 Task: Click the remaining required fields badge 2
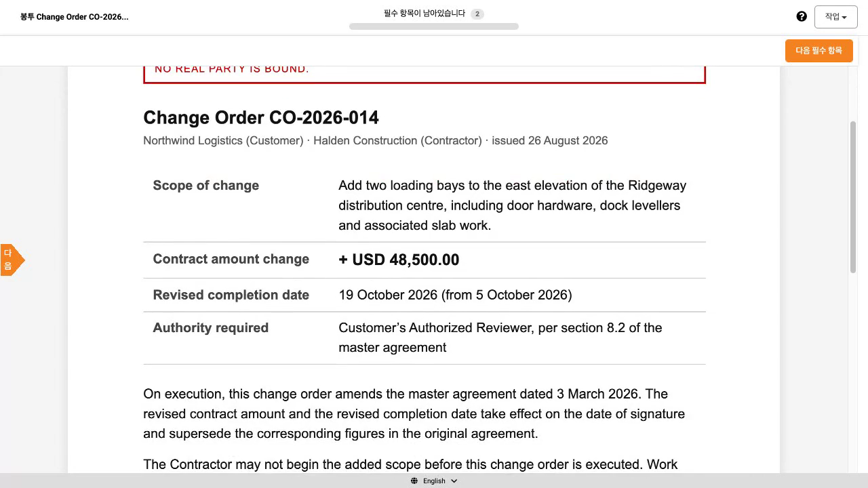[477, 14]
